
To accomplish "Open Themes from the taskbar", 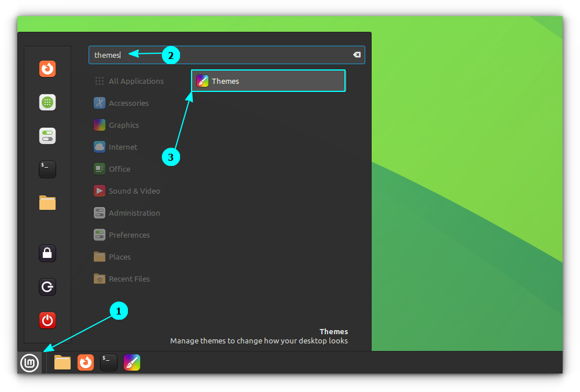I will [131, 363].
